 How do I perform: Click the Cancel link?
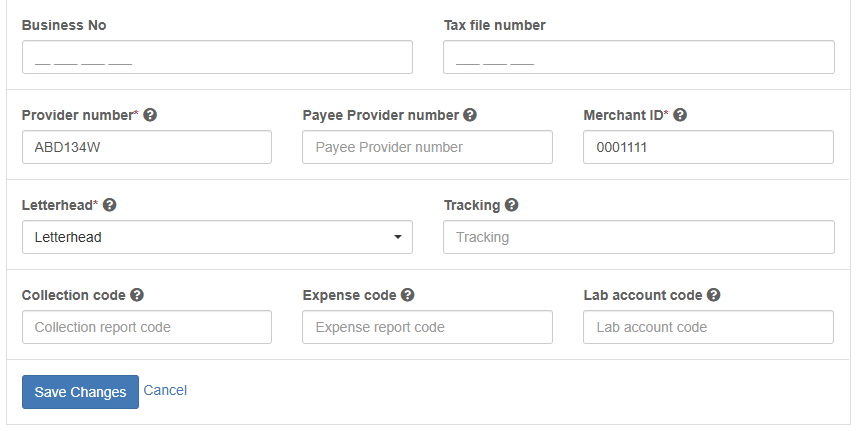[165, 390]
